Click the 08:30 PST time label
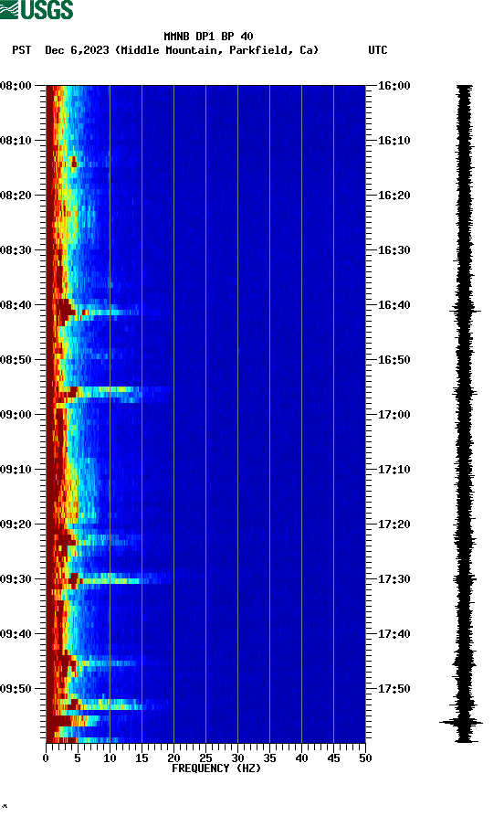Viewport: 504px width, 816px height. (x=16, y=249)
